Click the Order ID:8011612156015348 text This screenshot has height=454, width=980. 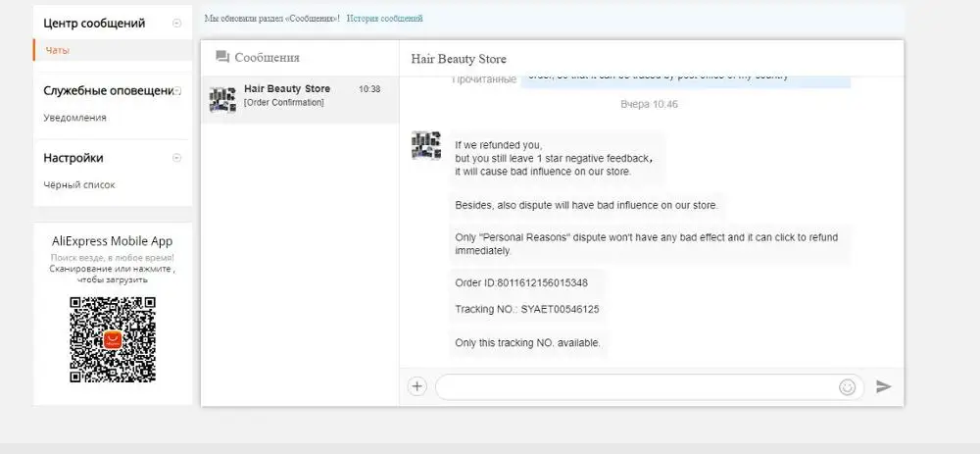point(521,282)
